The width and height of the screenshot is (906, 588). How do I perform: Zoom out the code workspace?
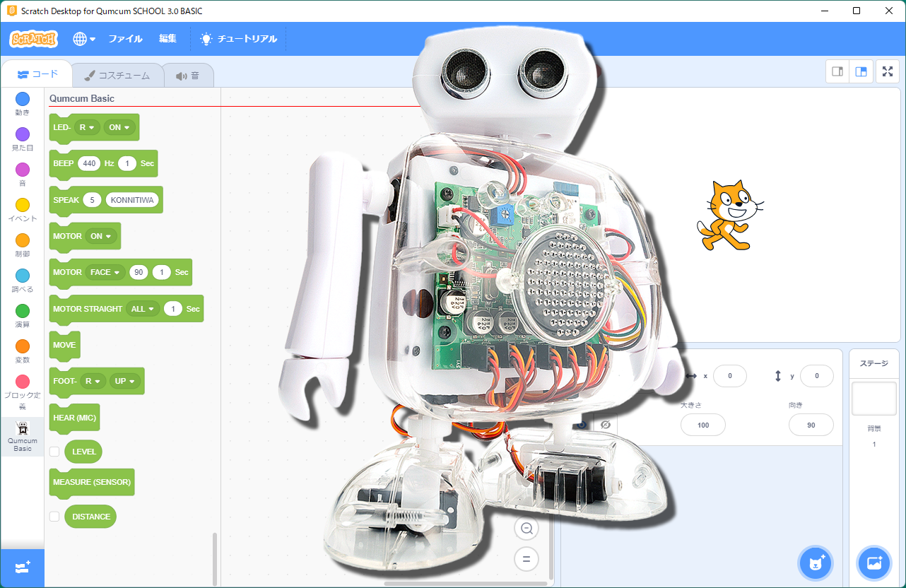pyautogui.click(x=526, y=529)
